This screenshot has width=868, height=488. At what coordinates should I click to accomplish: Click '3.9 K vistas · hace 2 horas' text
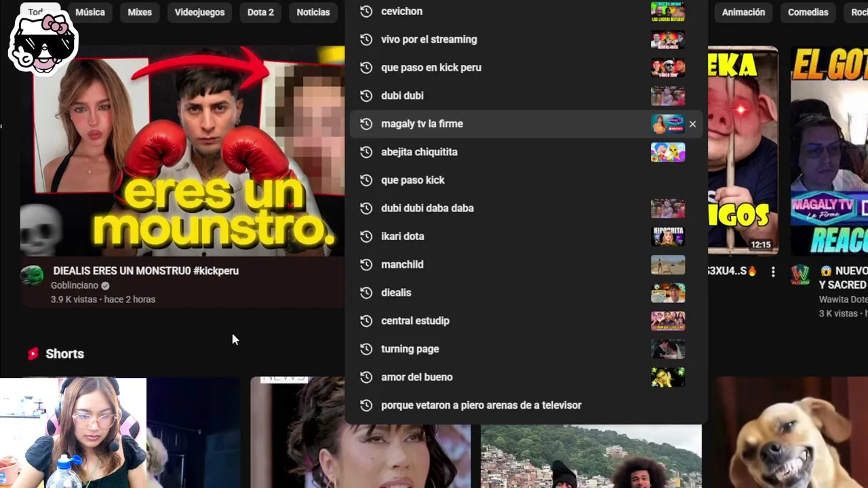[x=103, y=299]
